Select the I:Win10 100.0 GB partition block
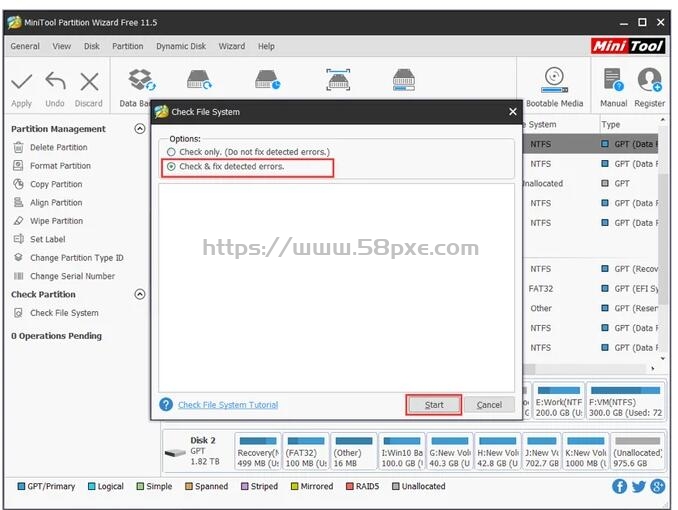 point(402,452)
